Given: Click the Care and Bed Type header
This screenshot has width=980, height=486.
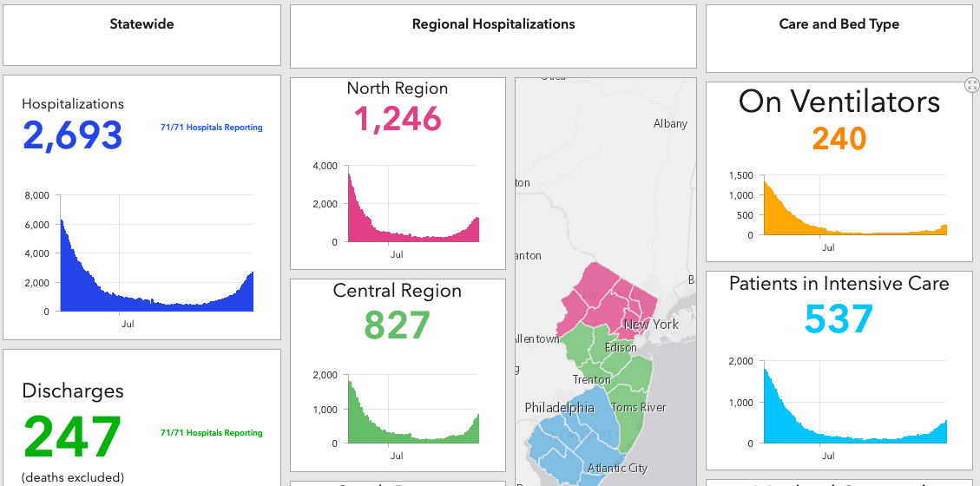Looking at the screenshot, I should pos(839,39).
